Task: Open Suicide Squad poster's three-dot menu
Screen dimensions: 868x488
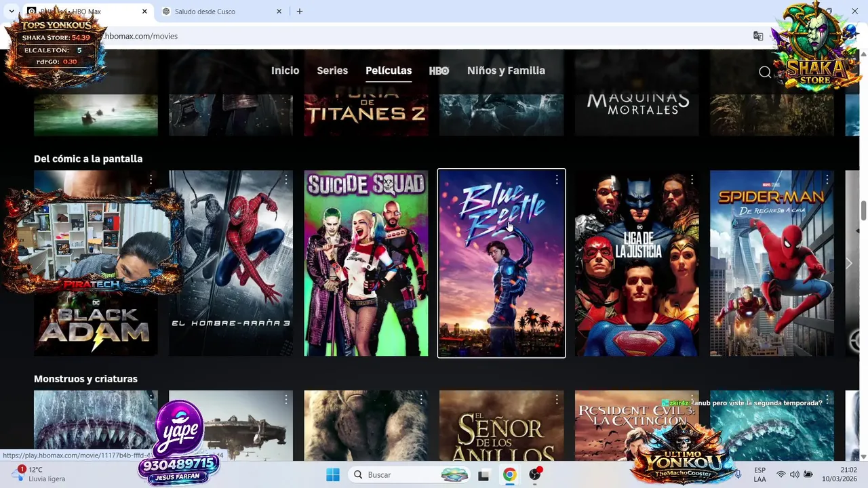Action: (x=421, y=180)
